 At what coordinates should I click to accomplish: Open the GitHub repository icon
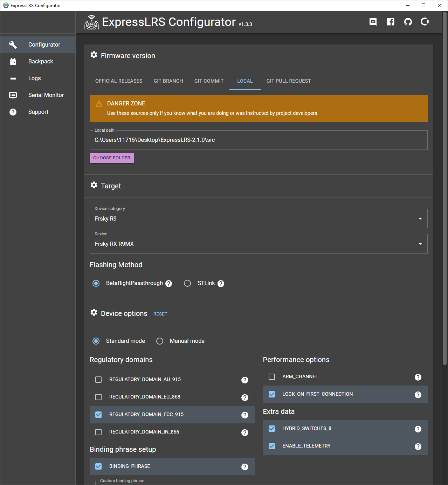pos(408,22)
